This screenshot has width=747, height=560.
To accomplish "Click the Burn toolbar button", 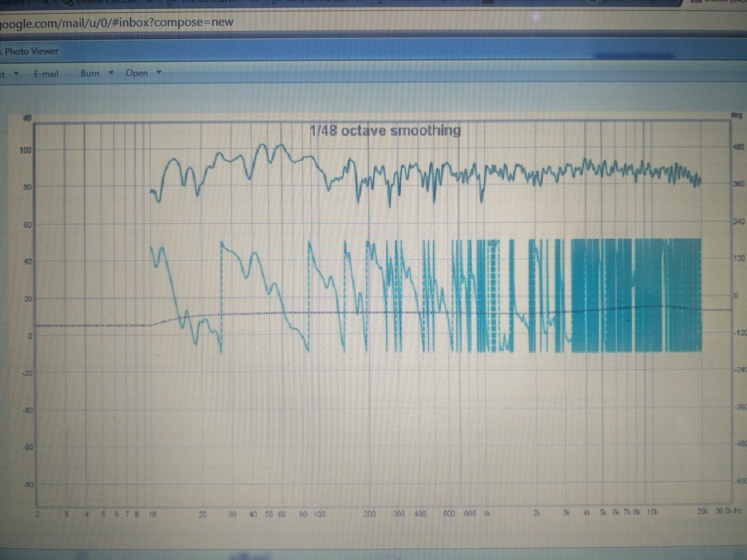I will [90, 73].
